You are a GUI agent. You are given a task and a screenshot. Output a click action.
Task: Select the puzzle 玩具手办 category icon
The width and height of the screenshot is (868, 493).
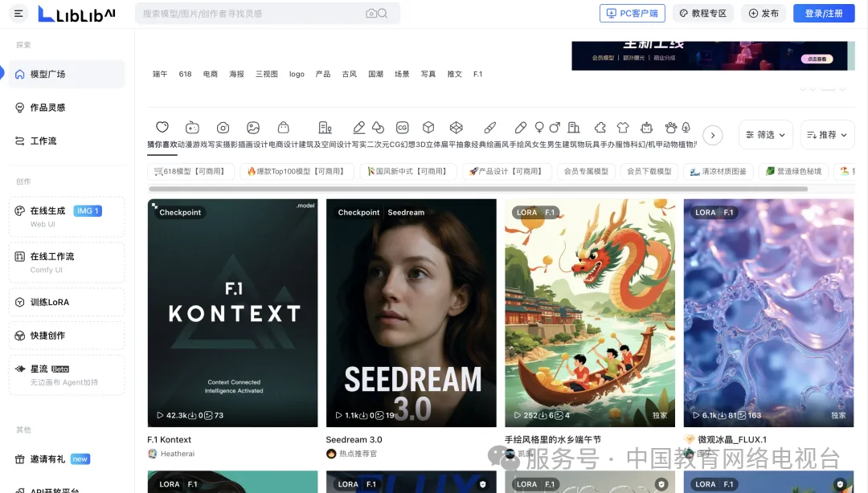click(x=600, y=128)
